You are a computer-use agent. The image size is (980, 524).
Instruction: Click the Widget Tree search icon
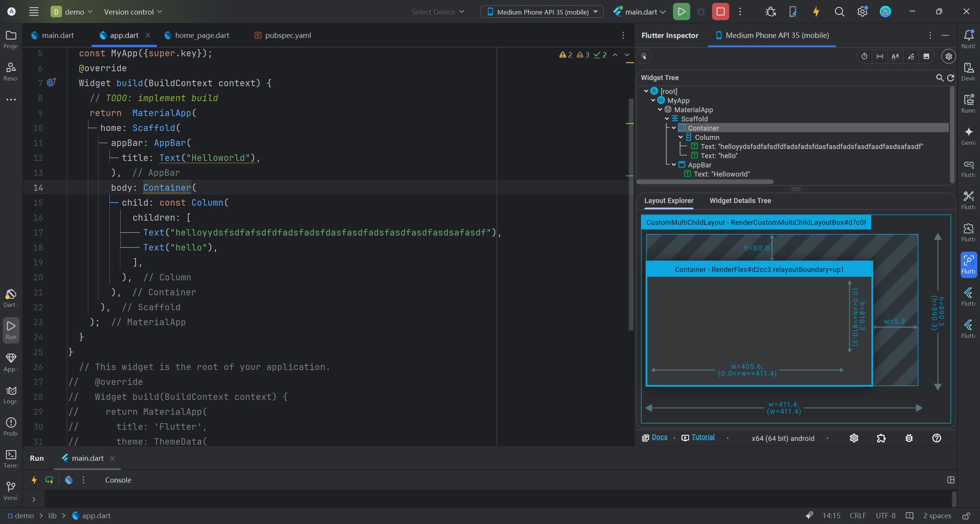click(x=939, y=78)
